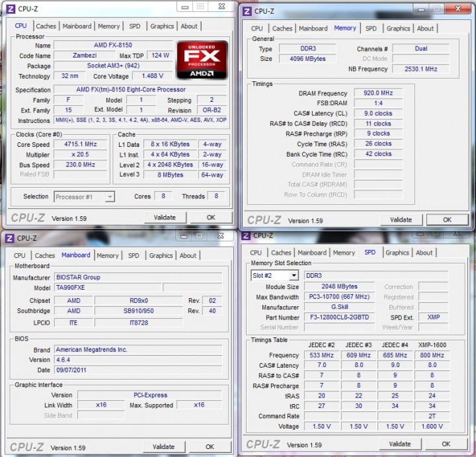
Task: Click OK in the Memory window
Action: (x=447, y=220)
